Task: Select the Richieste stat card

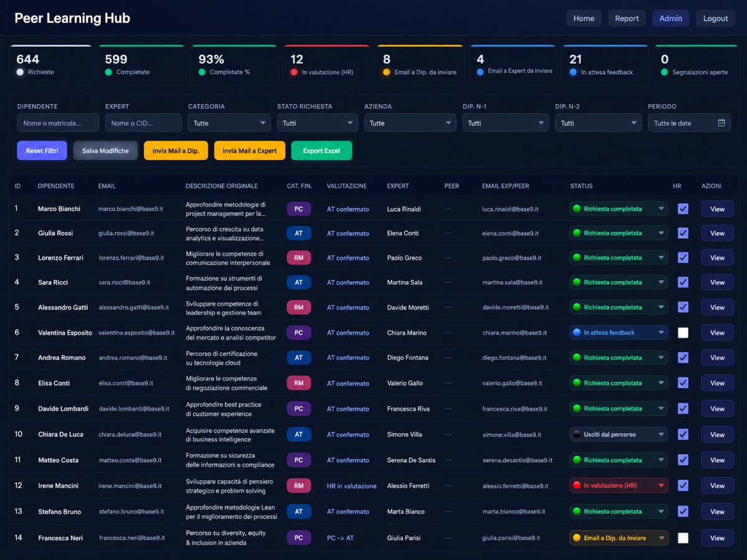Action: tap(50, 65)
